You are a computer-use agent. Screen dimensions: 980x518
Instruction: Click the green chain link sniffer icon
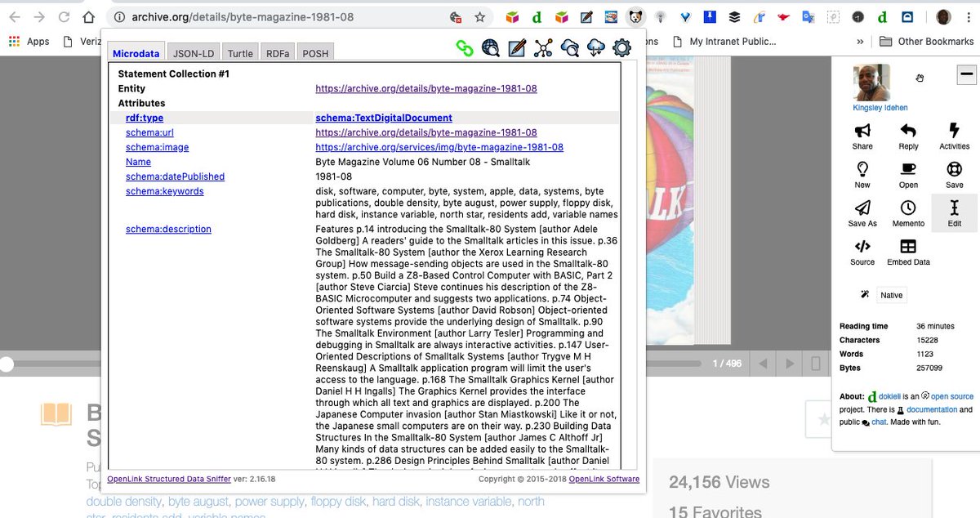point(465,48)
